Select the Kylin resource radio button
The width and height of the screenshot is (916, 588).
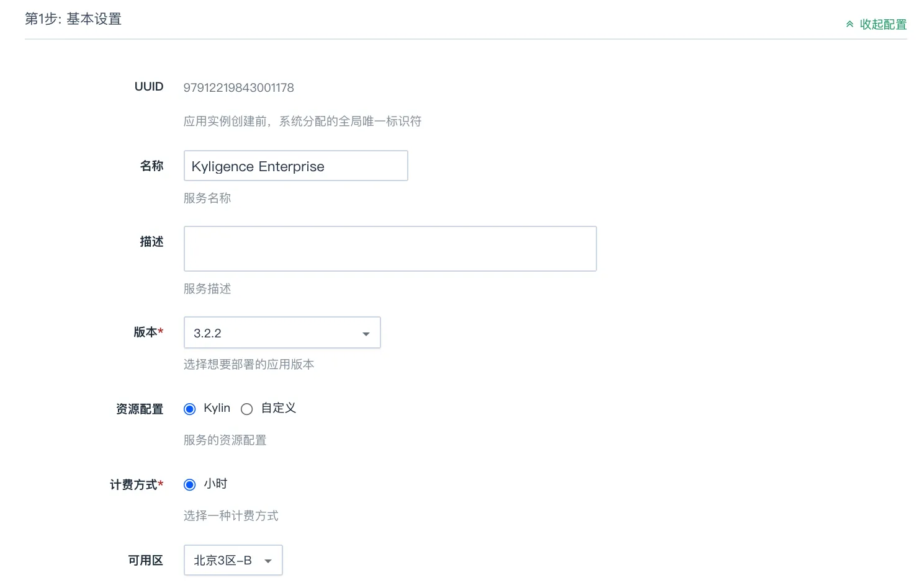pos(190,409)
